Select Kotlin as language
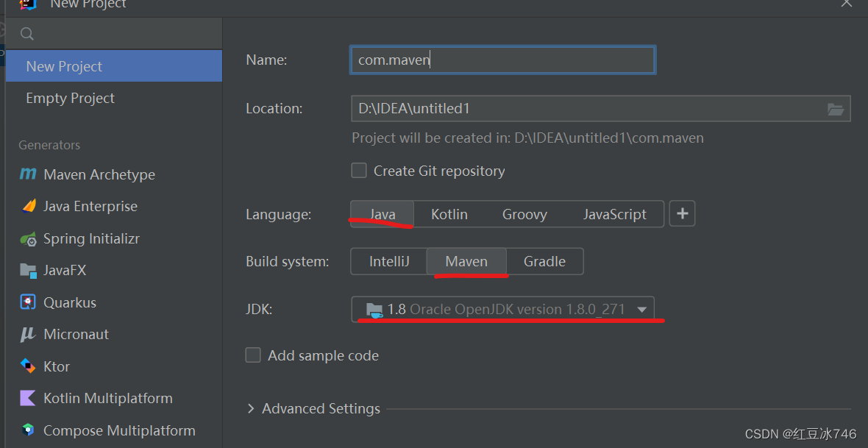This screenshot has width=868, height=448. [x=449, y=214]
